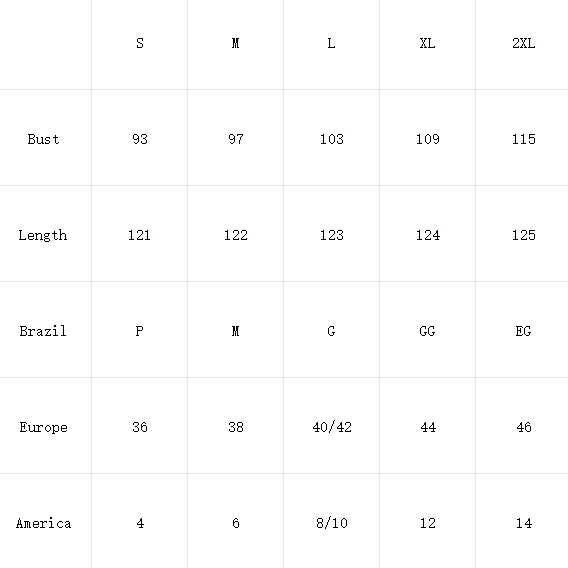Click the America size 14 cell
Image resolution: width=568 pixels, height=568 pixels.
[522, 522]
